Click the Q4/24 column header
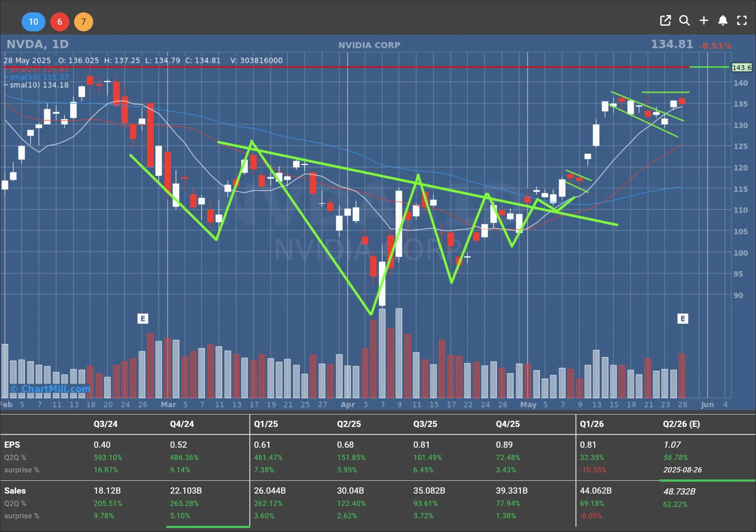This screenshot has height=532, width=756. [182, 424]
